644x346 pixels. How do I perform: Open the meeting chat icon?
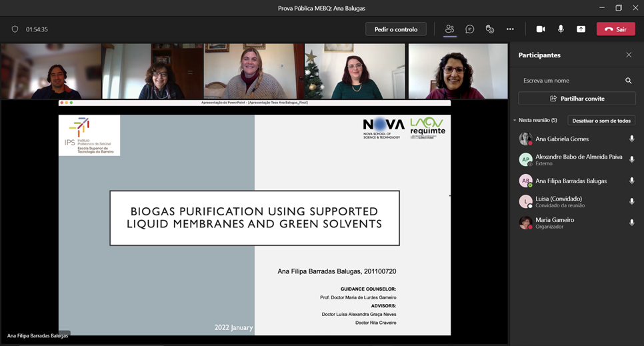[469, 29]
